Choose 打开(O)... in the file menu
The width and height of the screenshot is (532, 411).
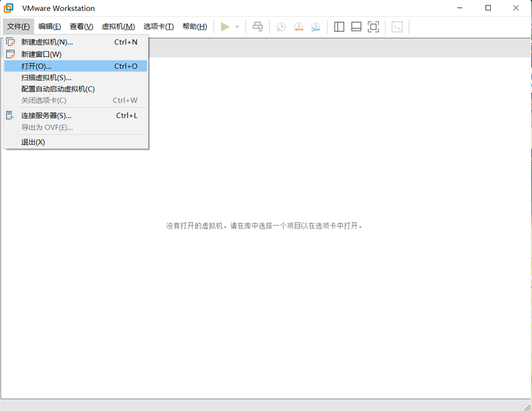76,66
